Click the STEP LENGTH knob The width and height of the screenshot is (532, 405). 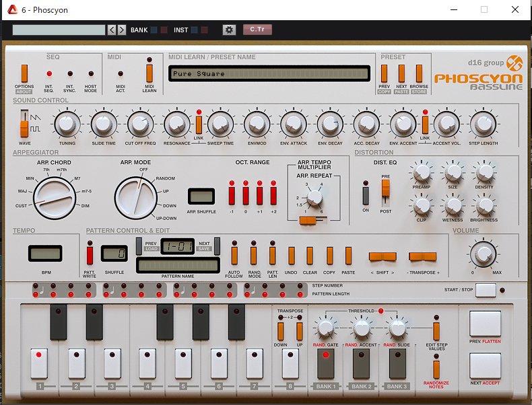coord(483,124)
